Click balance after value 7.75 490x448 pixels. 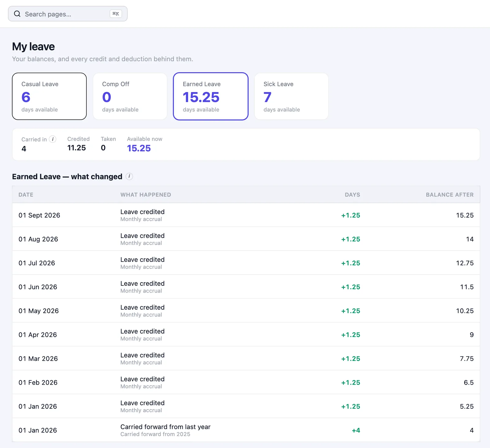point(467,358)
